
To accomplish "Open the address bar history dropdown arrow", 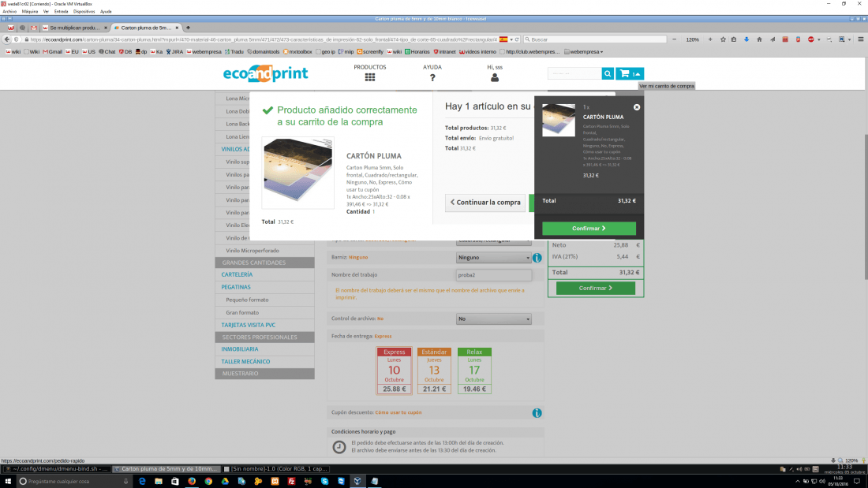I will 511,39.
